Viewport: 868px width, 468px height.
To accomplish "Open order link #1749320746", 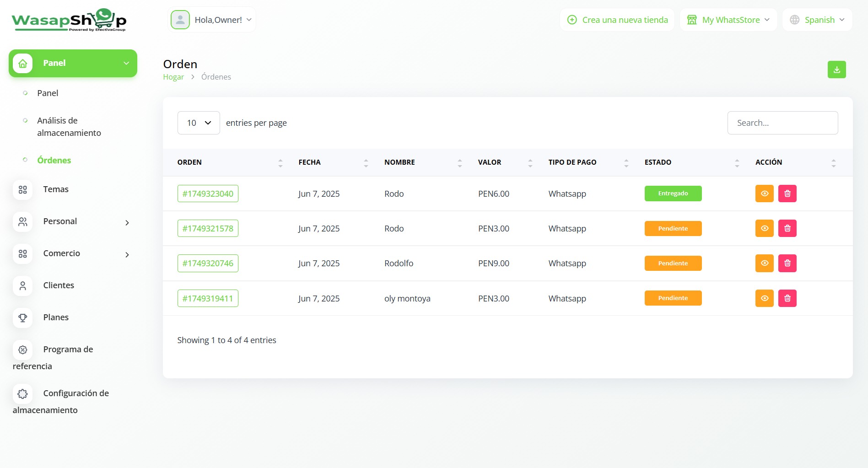I will pos(208,263).
